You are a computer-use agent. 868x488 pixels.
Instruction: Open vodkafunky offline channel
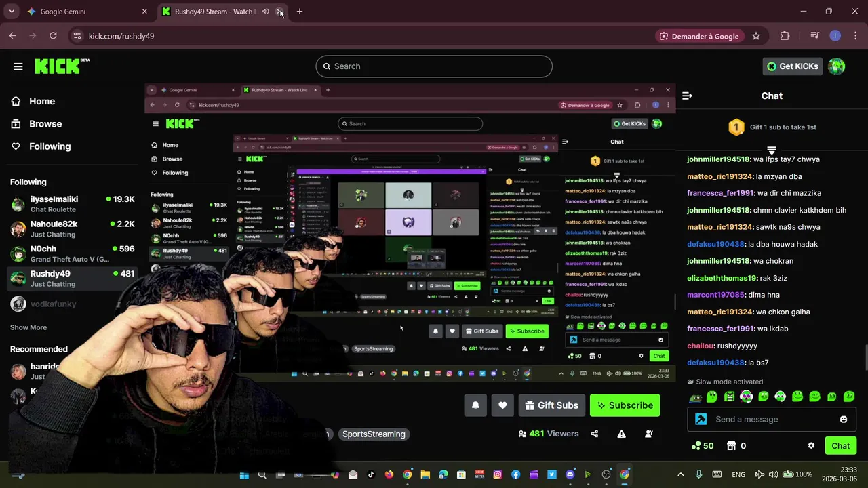click(72, 304)
